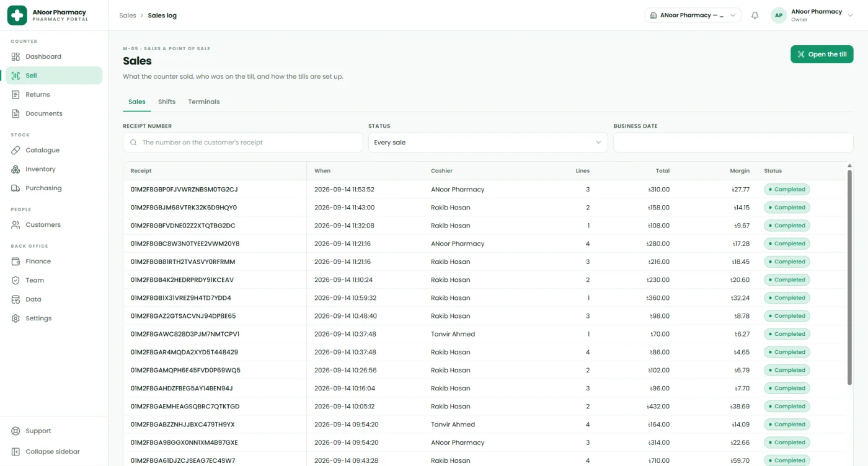
Task: Open the Documents icon in sidebar
Action: 15,113
